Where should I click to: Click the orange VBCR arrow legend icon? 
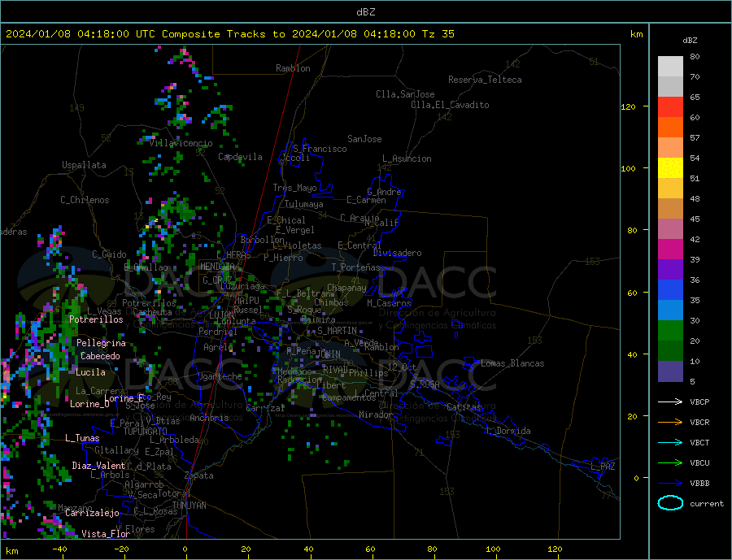pos(670,423)
